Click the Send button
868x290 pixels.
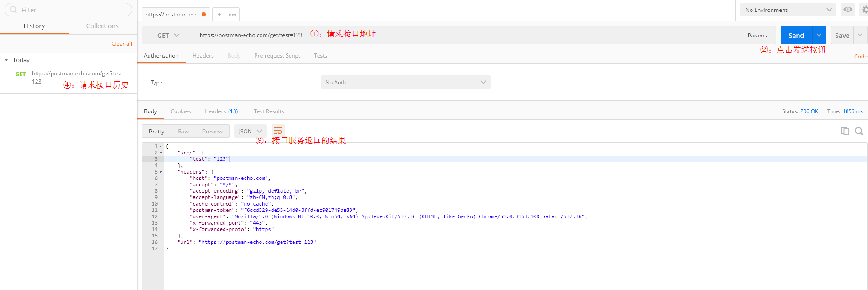coord(796,35)
